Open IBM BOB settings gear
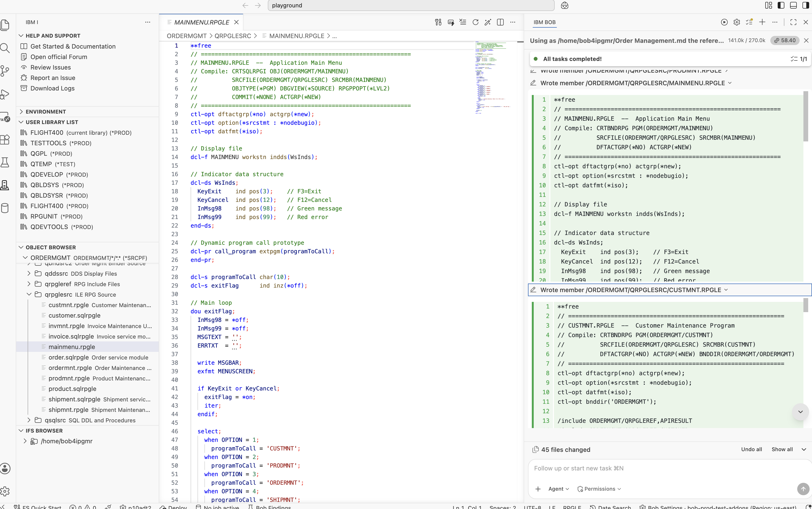This screenshot has width=812, height=509. pyautogui.click(x=736, y=22)
